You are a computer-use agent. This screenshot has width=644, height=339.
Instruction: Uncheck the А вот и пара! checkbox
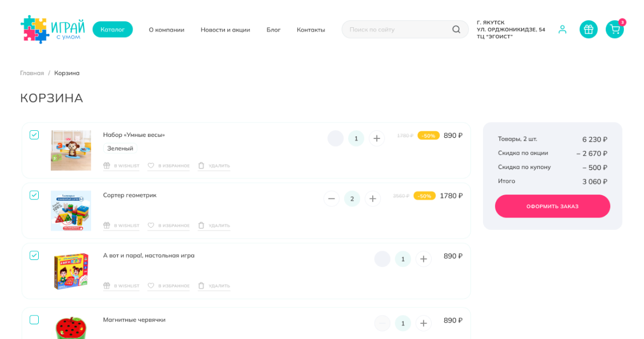tap(34, 256)
